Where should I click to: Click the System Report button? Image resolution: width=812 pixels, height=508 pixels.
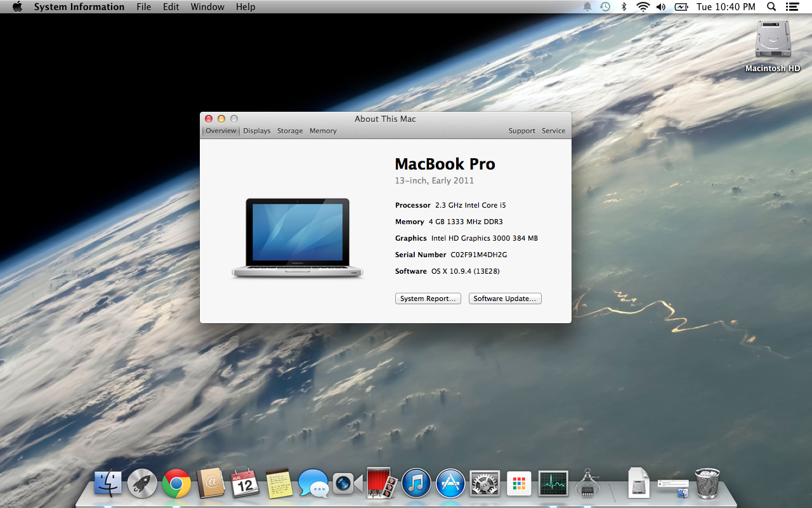[428, 298]
